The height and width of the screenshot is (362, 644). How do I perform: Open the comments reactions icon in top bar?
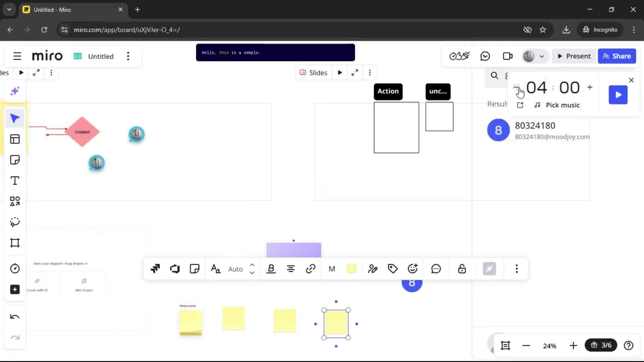pyautogui.click(x=485, y=56)
